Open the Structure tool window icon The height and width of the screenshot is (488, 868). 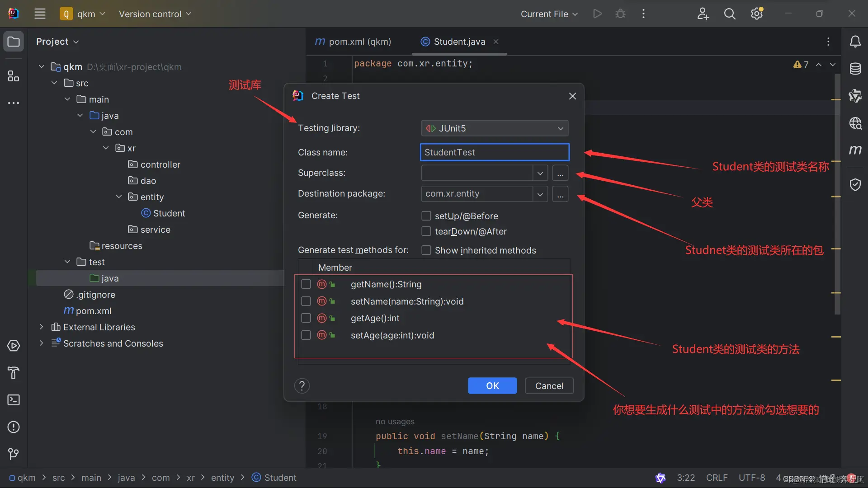coord(14,76)
